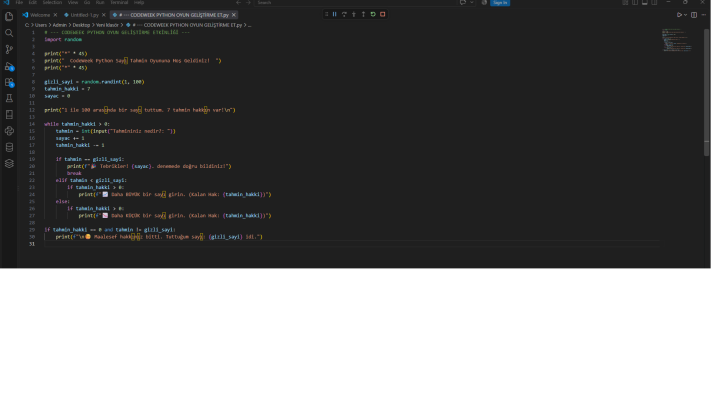711x400 pixels.
Task: Open the stacked layers icon in the activity bar
Action: click(9, 164)
